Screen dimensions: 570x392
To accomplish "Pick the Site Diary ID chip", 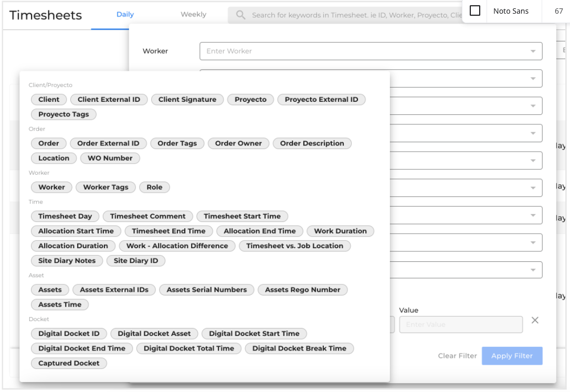I will coord(136,261).
